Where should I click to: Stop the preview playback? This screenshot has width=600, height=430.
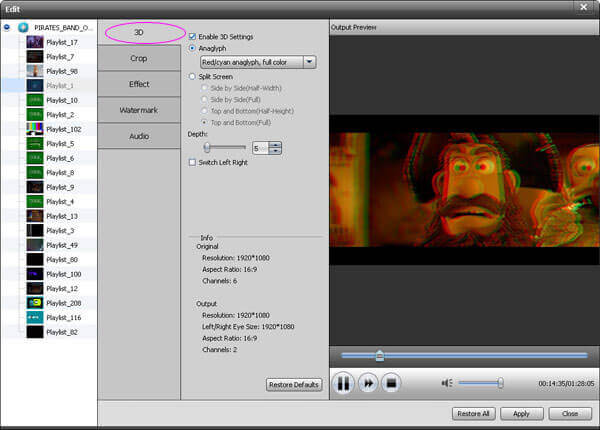pyautogui.click(x=391, y=383)
